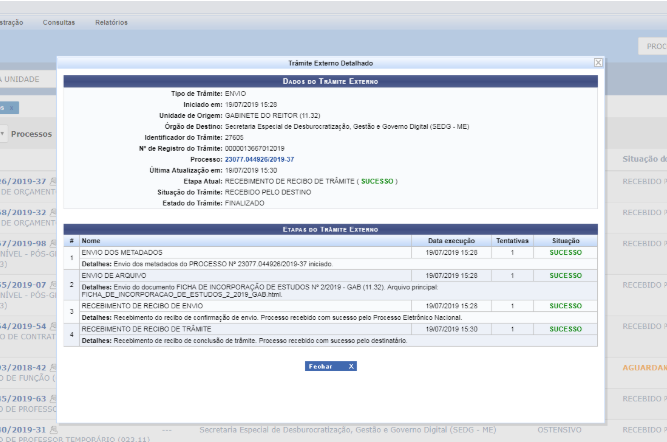Expand the Processos dropdown arrow

click(4, 133)
